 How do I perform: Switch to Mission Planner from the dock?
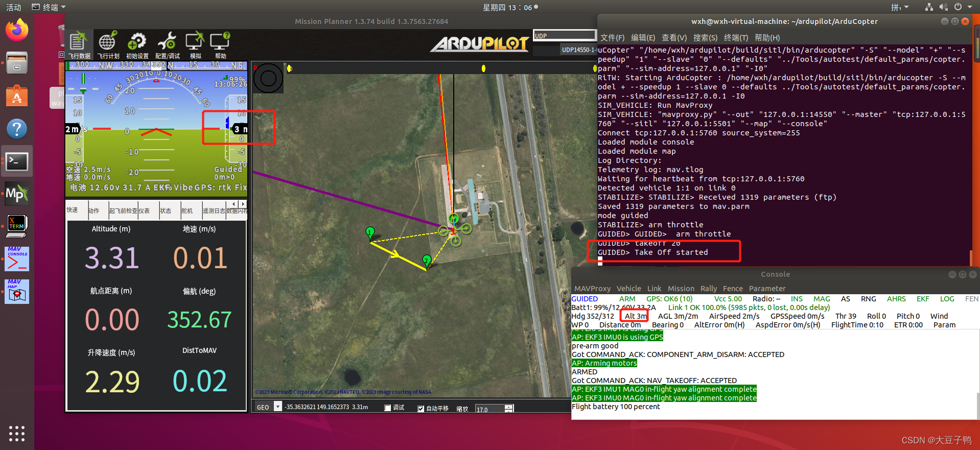(x=17, y=194)
